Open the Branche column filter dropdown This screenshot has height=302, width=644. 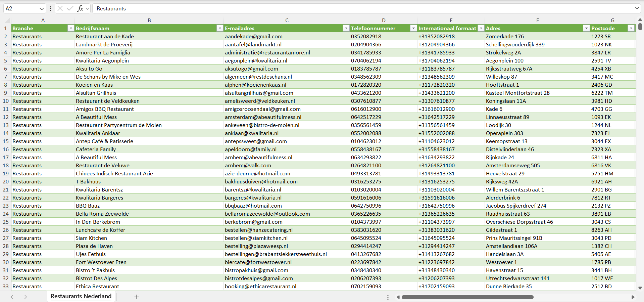point(70,28)
